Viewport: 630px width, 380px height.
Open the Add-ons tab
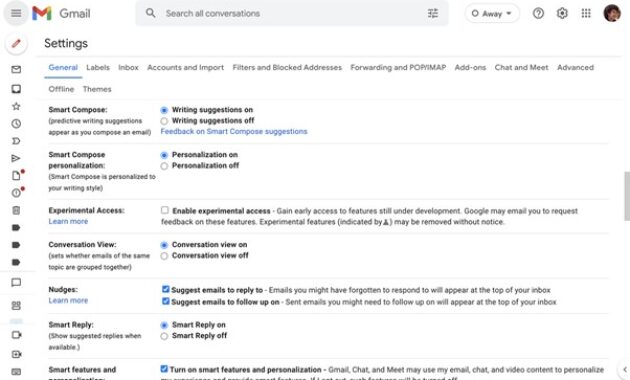tap(470, 67)
